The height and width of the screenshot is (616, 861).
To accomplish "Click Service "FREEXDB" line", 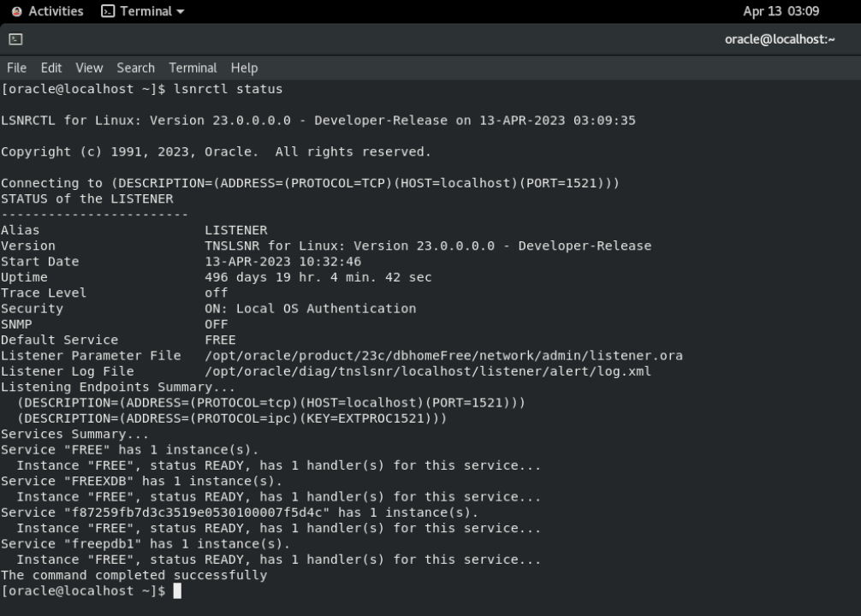I will (x=142, y=481).
